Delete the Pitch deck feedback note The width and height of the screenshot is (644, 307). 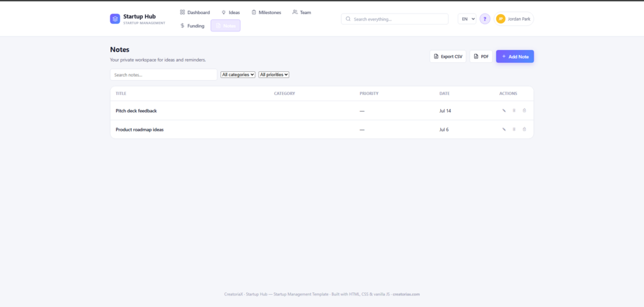[x=514, y=110]
